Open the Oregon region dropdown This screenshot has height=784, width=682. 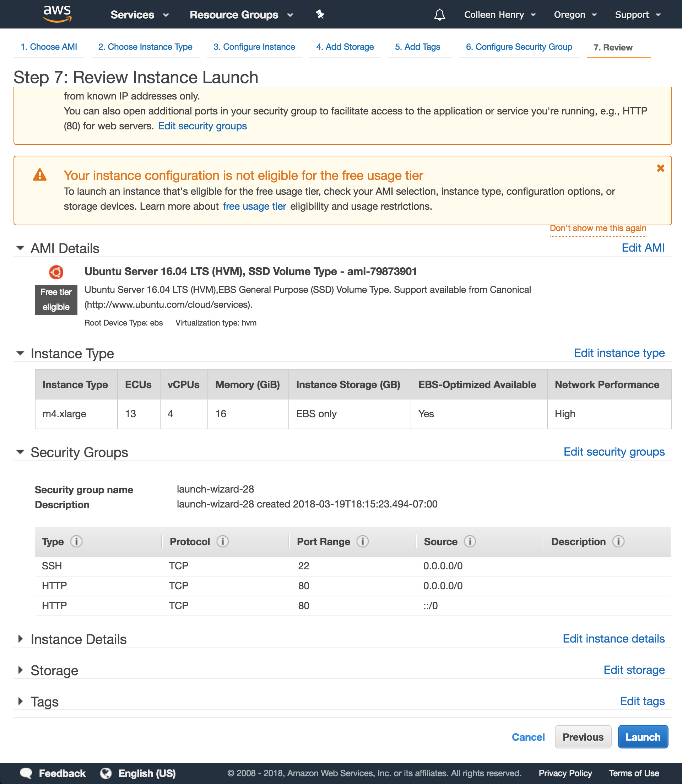point(575,15)
